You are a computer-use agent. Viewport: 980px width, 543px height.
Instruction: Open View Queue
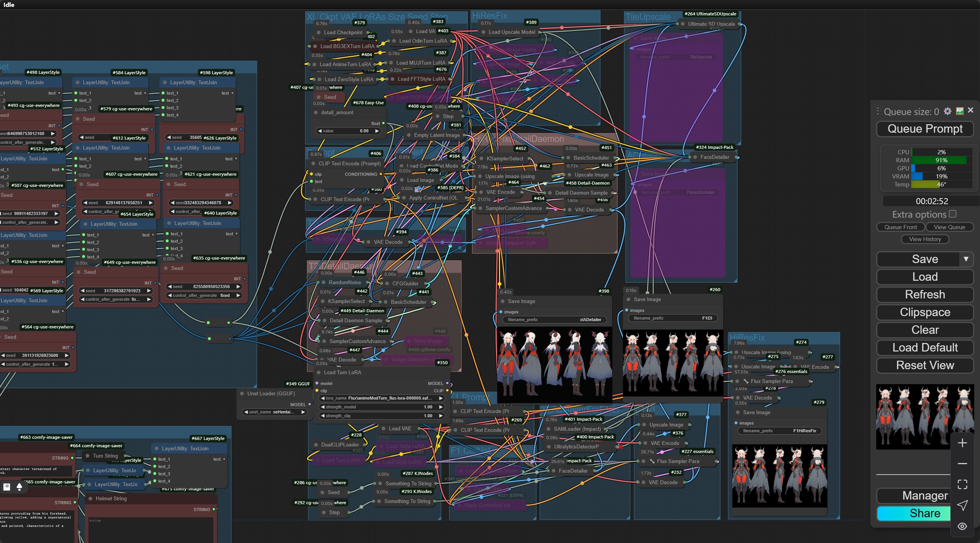tap(949, 227)
